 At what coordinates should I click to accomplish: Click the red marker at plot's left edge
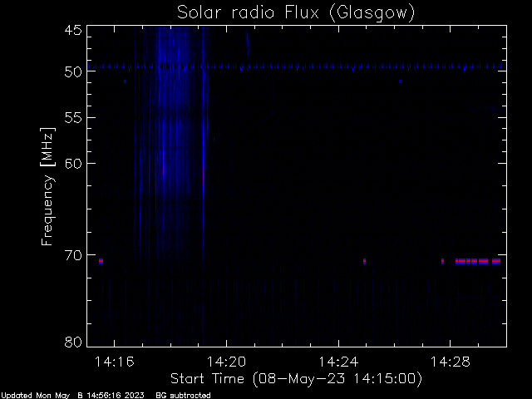point(101,261)
